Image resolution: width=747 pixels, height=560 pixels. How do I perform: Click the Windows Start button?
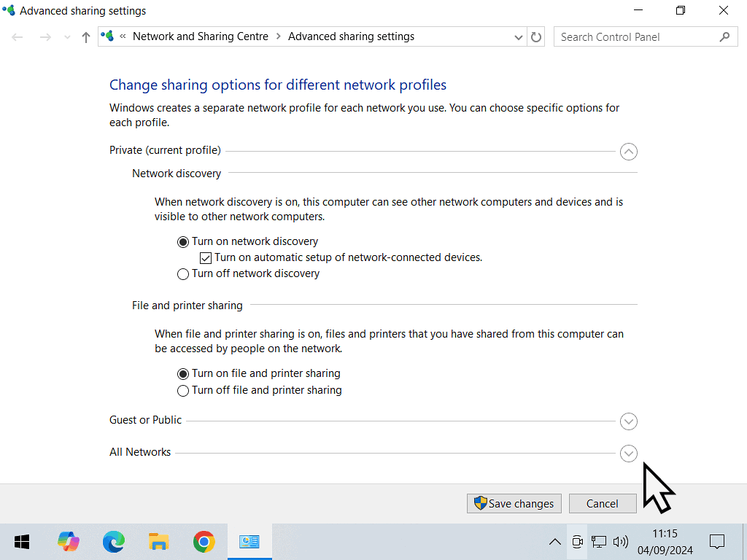22,542
